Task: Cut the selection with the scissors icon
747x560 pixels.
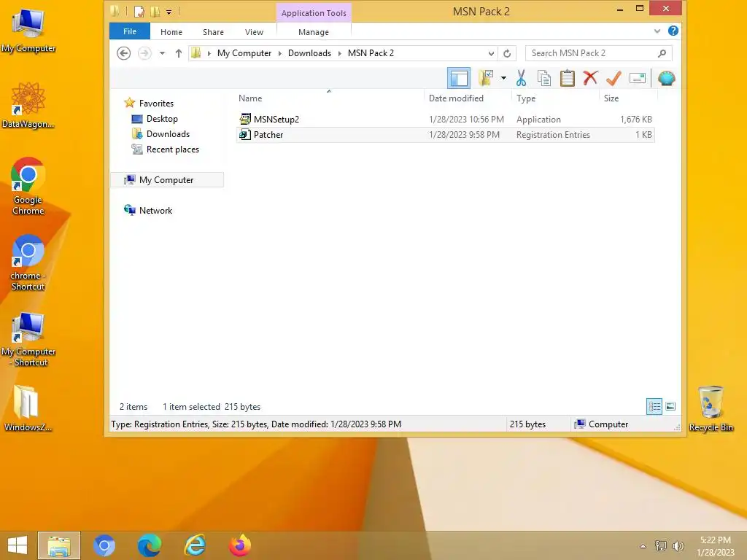Action: (x=521, y=78)
